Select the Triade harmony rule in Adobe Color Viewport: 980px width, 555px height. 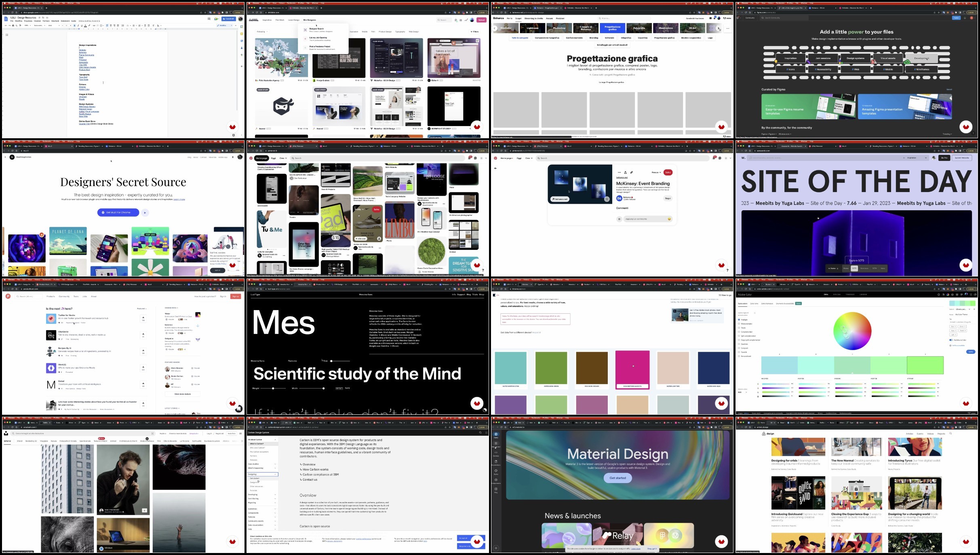(x=739, y=328)
